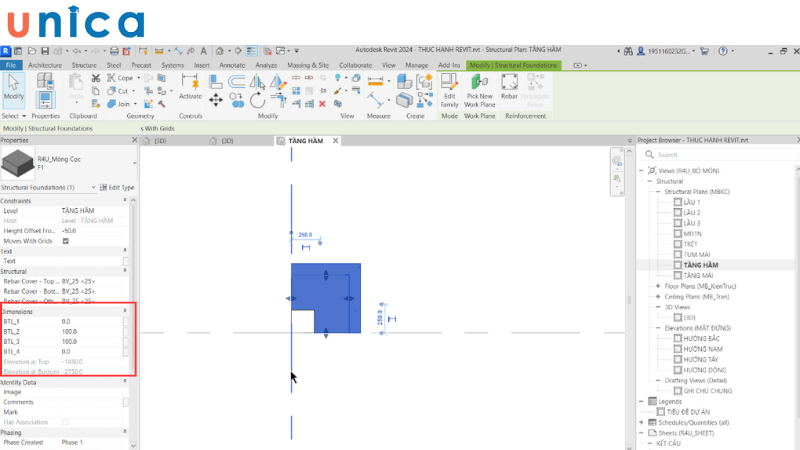The width and height of the screenshot is (800, 450).
Task: Click the Text parameter associate box
Action: 126,261
